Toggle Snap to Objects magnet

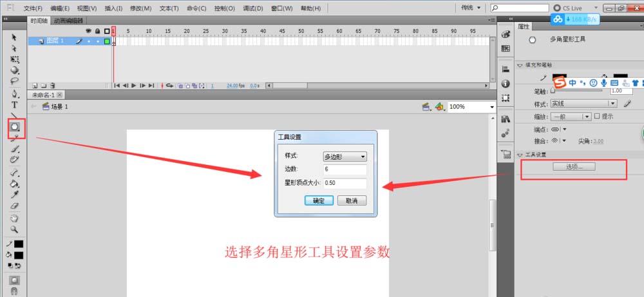tap(14, 291)
